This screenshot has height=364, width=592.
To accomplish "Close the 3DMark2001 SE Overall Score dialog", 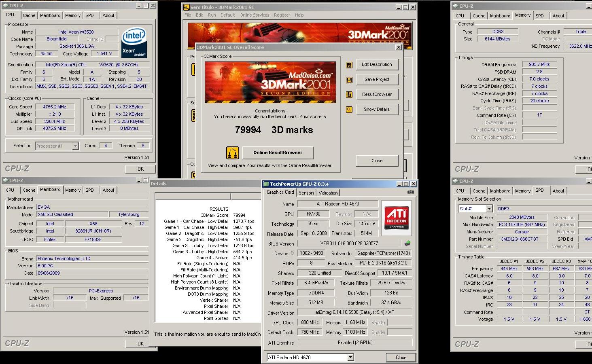I will [399, 47].
